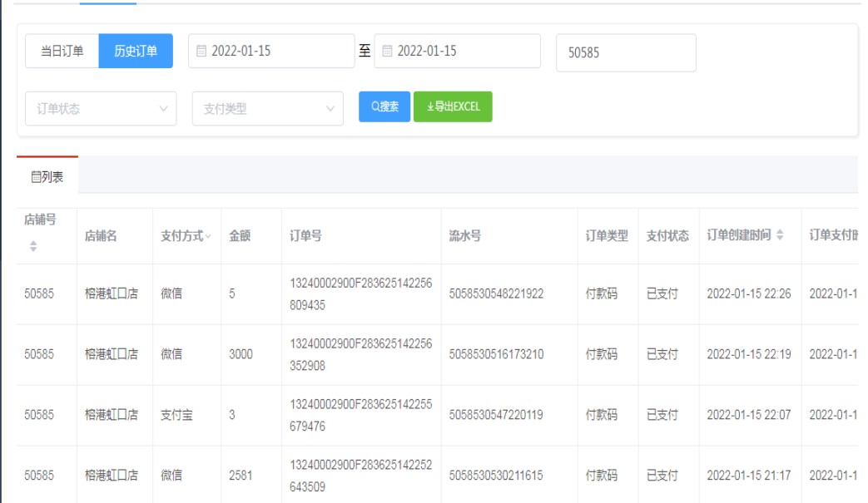
Task: Click calendar icon in end date field
Action: pyautogui.click(x=387, y=52)
